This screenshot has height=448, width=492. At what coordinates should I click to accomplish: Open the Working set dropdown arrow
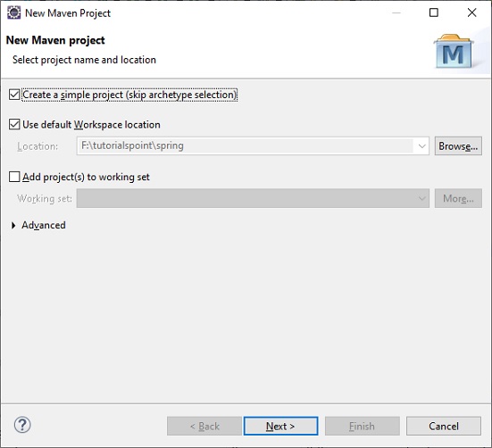pyautogui.click(x=421, y=198)
